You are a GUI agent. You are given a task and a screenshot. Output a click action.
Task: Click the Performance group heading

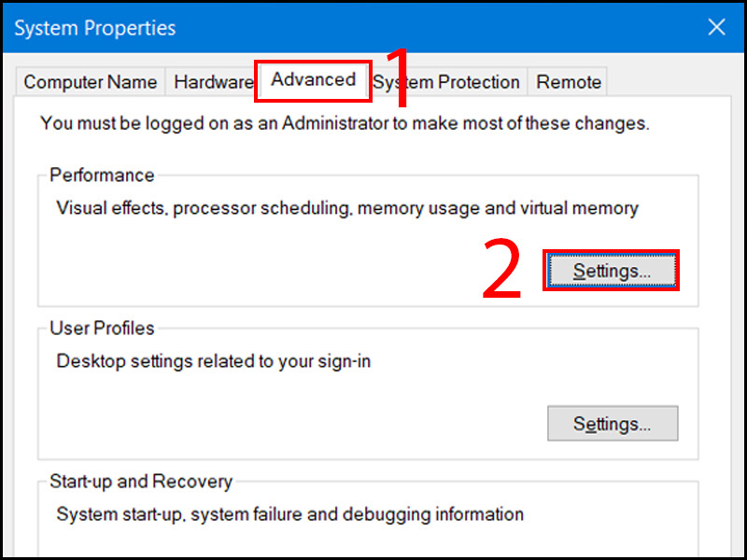[x=102, y=175]
